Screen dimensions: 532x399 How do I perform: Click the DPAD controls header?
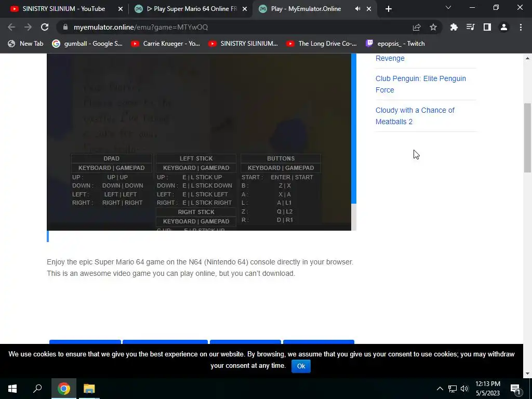tap(111, 158)
